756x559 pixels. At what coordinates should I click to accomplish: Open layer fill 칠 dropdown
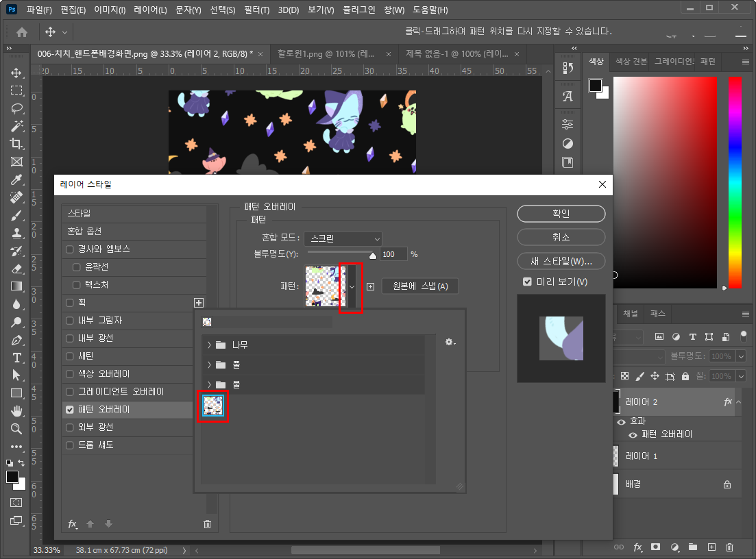(x=742, y=376)
